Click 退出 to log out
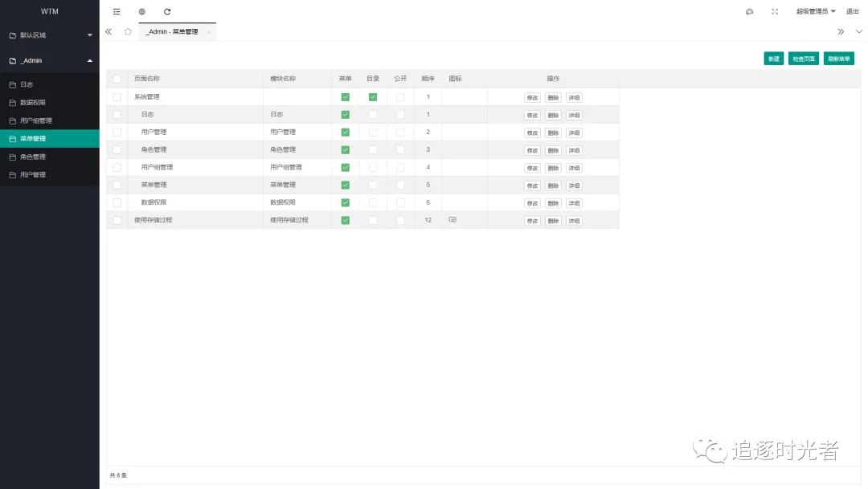Image resolution: width=868 pixels, height=489 pixels. (852, 11)
